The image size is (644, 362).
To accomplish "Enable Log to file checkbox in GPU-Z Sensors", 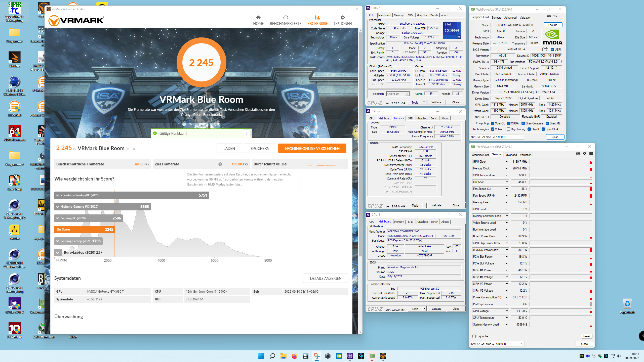I will tap(474, 336).
